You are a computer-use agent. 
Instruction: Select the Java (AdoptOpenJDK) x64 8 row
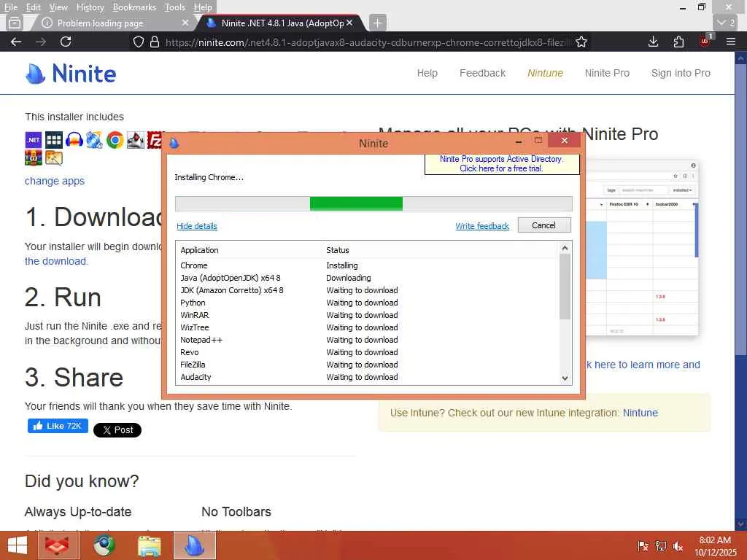coord(367,278)
